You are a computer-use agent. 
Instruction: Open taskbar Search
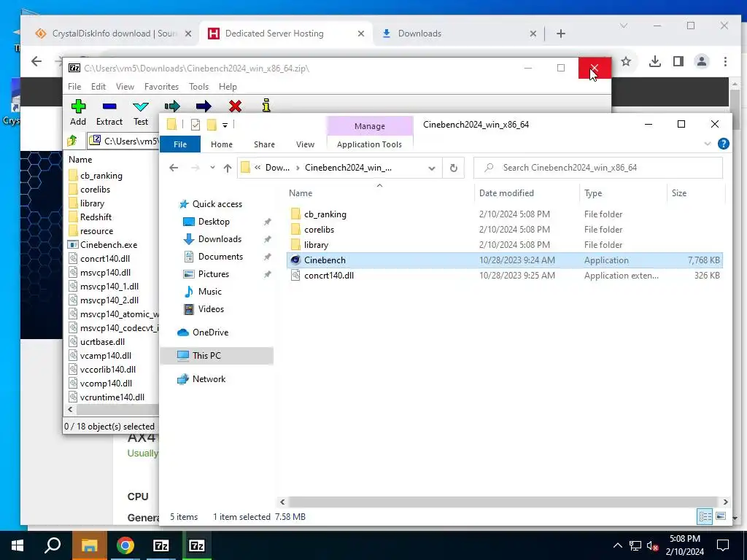(53, 545)
